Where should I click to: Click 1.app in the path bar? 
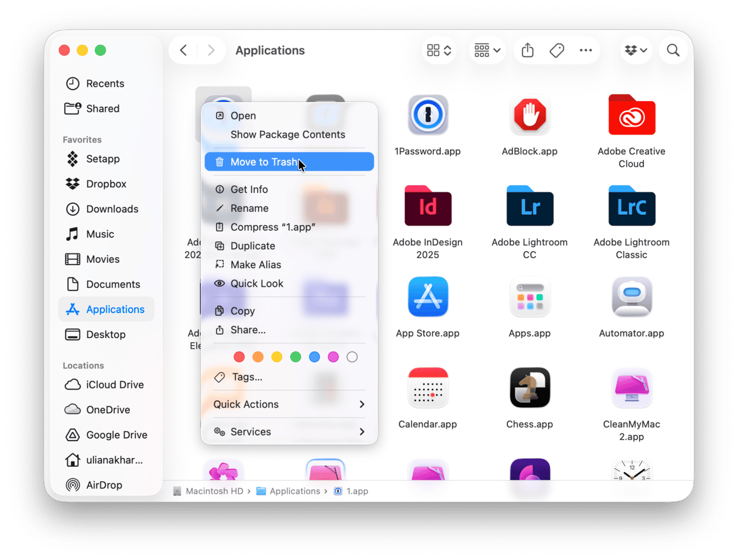point(351,491)
